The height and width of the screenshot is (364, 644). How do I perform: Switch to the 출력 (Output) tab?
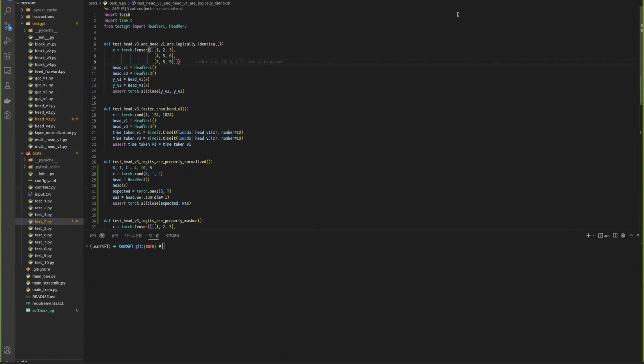coord(115,236)
